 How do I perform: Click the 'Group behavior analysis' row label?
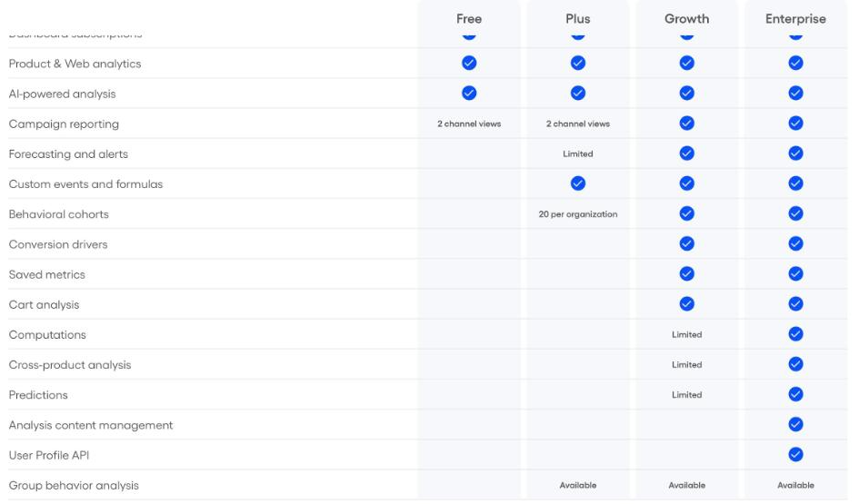74,486
